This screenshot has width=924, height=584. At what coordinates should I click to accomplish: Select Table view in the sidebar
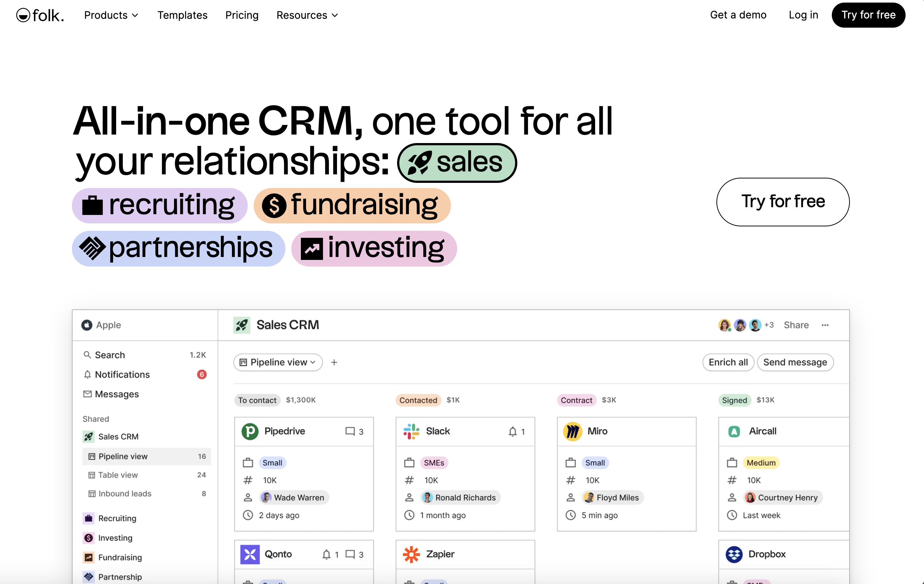118,475
